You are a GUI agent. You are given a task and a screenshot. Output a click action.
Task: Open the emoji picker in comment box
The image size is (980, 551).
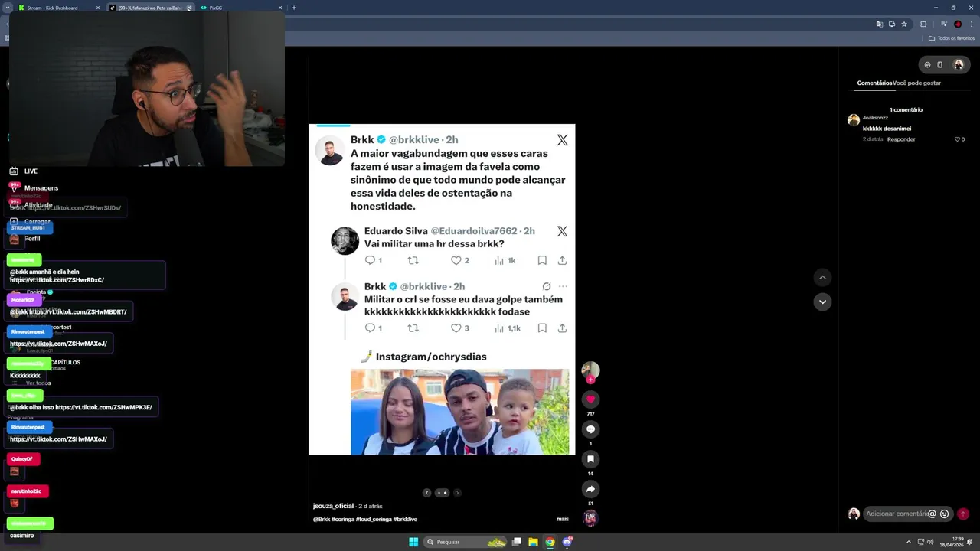pyautogui.click(x=944, y=514)
